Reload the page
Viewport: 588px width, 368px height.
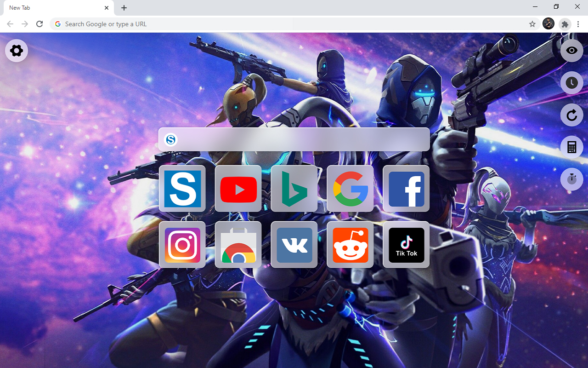[x=40, y=24]
